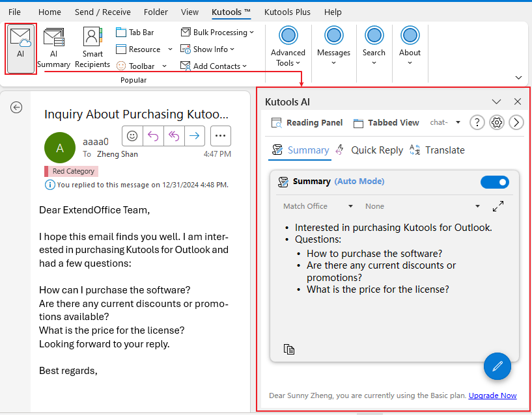Expand the Bulk Processing menu
The height and width of the screenshot is (415, 532).
[x=217, y=33]
